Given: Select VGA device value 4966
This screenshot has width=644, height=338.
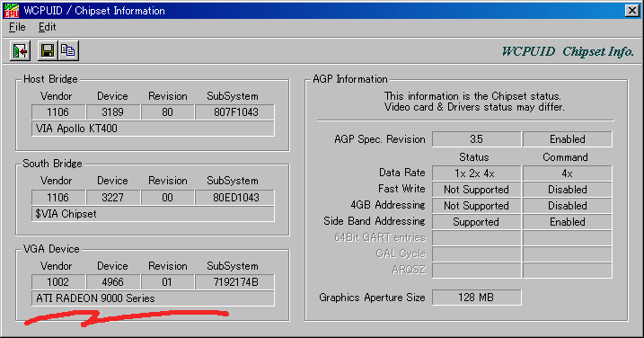Looking at the screenshot, I should 113,282.
